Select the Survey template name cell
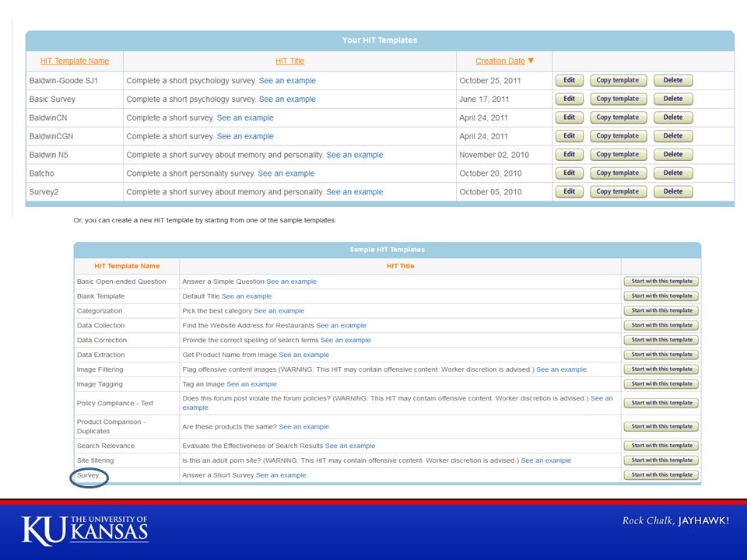 [x=126, y=475]
